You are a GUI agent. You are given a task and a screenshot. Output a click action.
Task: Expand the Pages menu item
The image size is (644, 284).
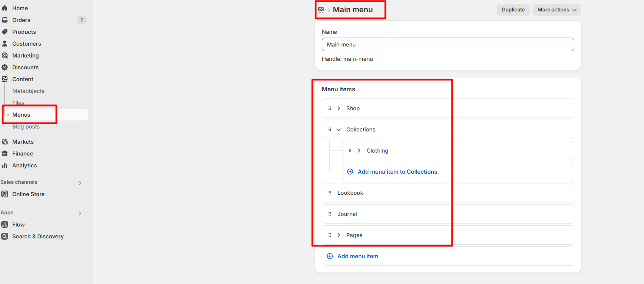(x=339, y=235)
